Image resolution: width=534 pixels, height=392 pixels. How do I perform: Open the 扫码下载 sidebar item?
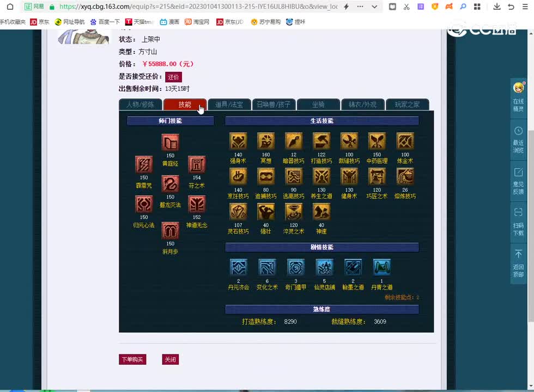pos(518,223)
